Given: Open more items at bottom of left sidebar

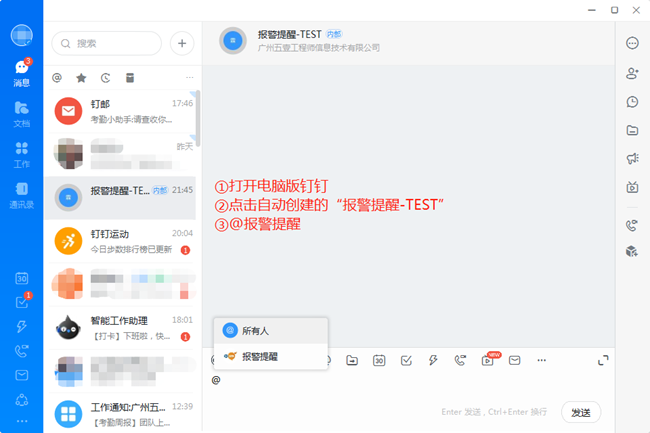Looking at the screenshot, I should 22,421.
